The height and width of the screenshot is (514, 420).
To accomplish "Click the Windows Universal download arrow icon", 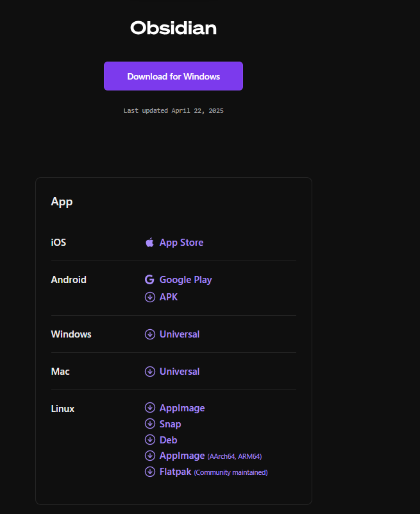I will pyautogui.click(x=150, y=334).
